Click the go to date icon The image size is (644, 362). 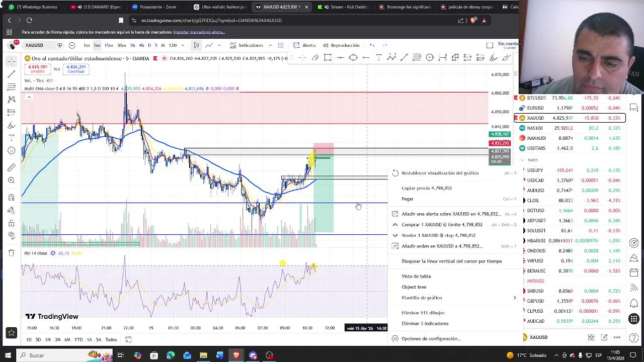tap(128, 340)
